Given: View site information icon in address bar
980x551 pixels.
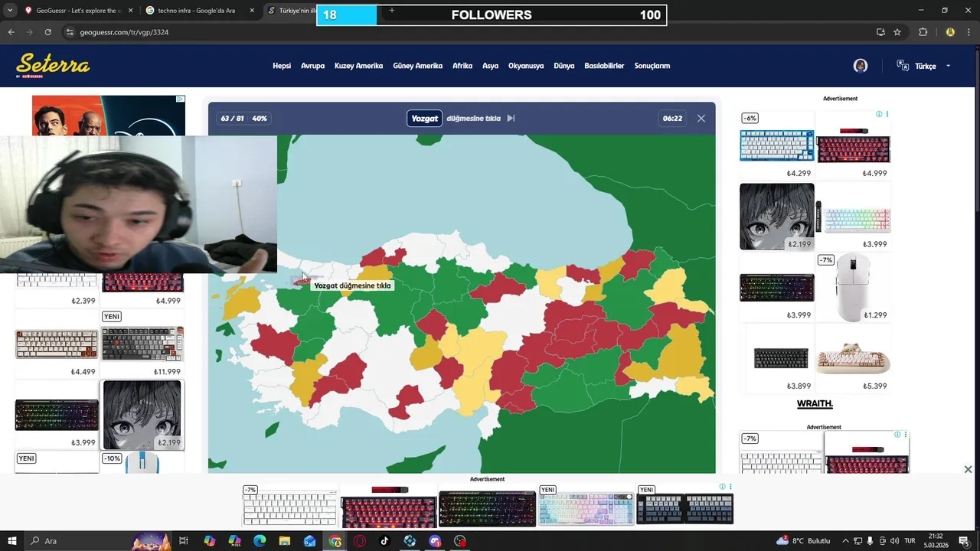Looking at the screenshot, I should [69, 32].
